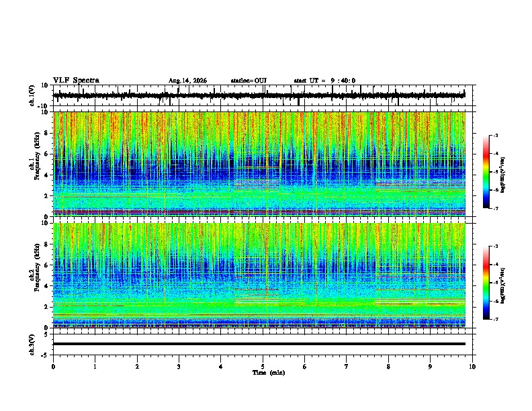Click the "station=OUJ" header label
The image size is (532, 411).
coord(249,81)
